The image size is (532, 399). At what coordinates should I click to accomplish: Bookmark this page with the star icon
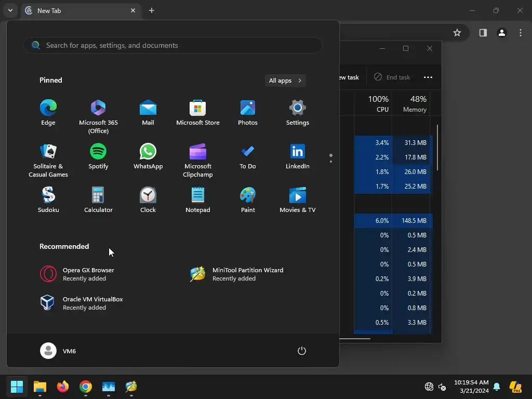457,33
